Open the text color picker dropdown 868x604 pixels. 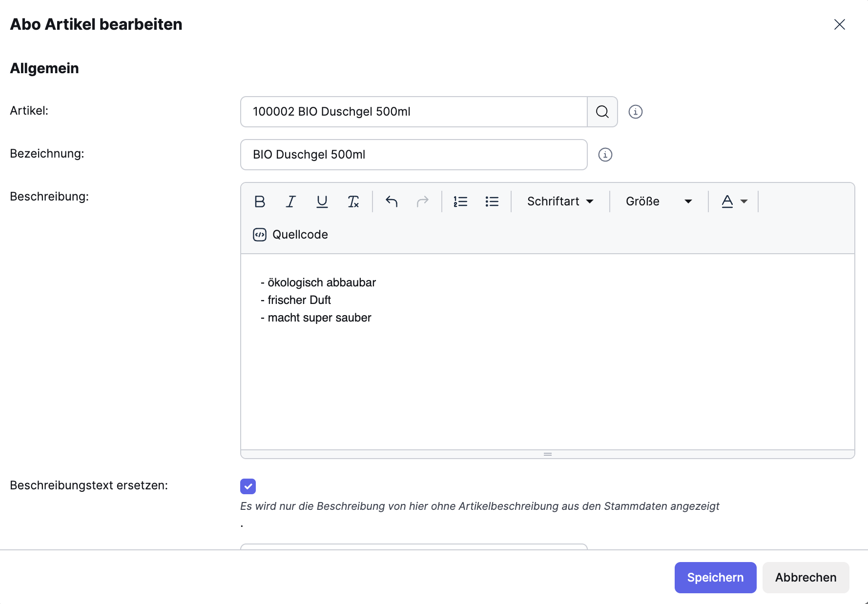[734, 201]
